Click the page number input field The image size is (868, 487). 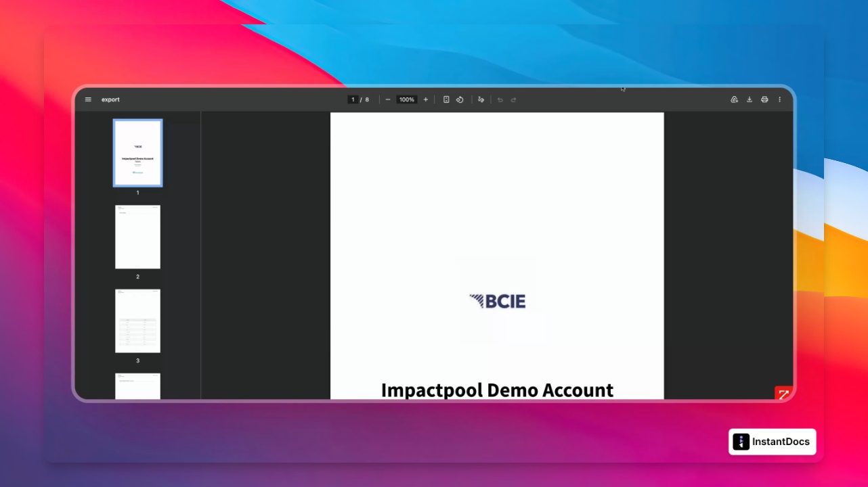point(353,99)
